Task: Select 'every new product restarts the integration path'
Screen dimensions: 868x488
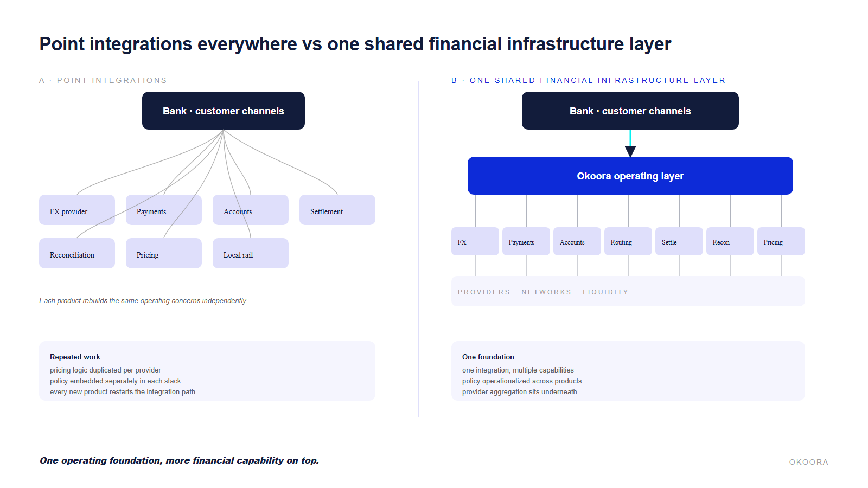Action: [x=123, y=391]
